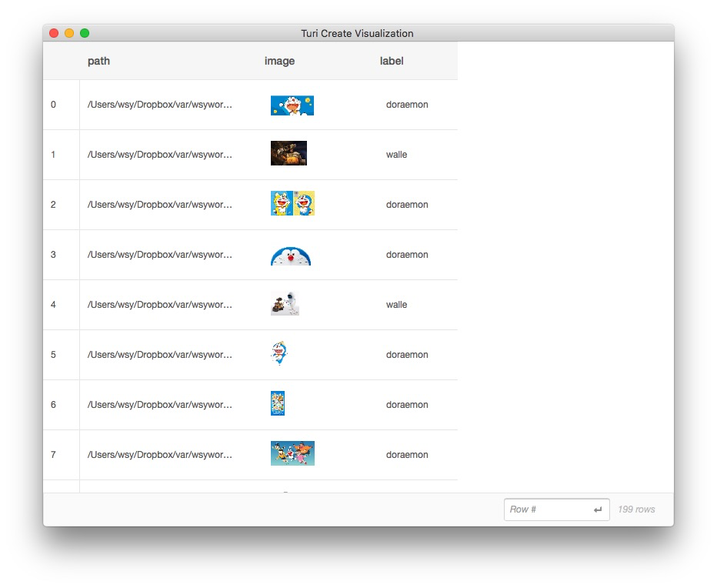Click the walle label in row 1
Image resolution: width=717 pixels, height=588 pixels.
[396, 155]
